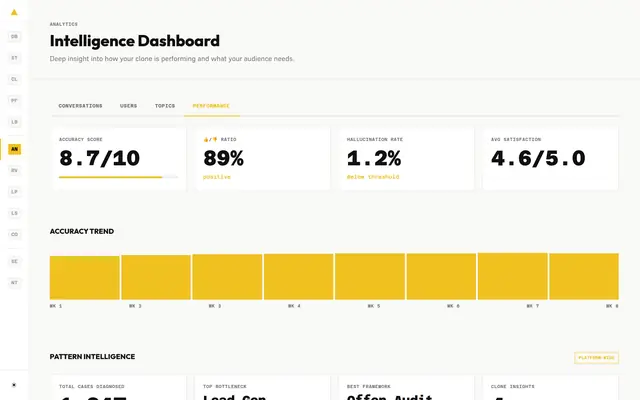This screenshot has width=640, height=400.
Task: Click the Accuracy Trend heading
Action: 82,231
